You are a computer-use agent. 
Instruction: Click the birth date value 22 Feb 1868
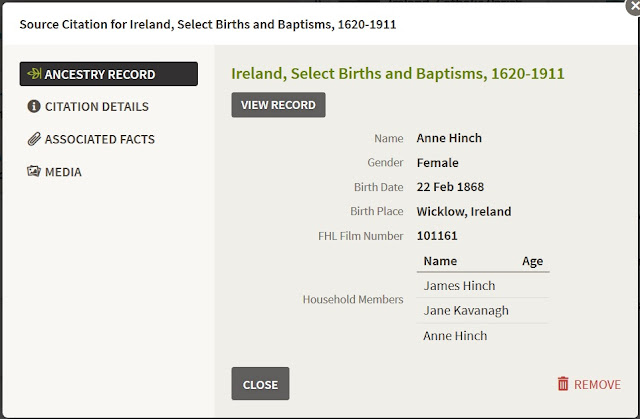pyautogui.click(x=451, y=187)
